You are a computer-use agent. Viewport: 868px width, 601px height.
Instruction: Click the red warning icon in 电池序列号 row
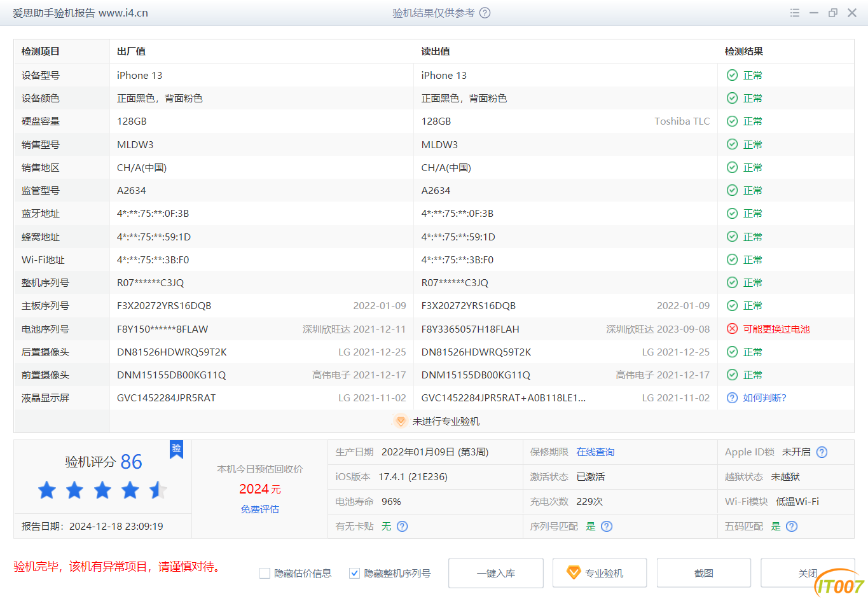tap(732, 329)
